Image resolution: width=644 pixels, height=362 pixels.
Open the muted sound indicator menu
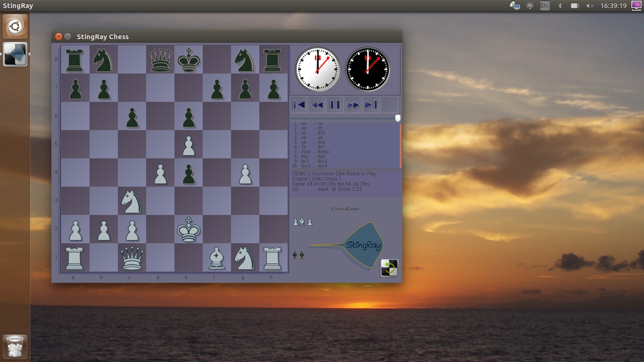coord(590,6)
